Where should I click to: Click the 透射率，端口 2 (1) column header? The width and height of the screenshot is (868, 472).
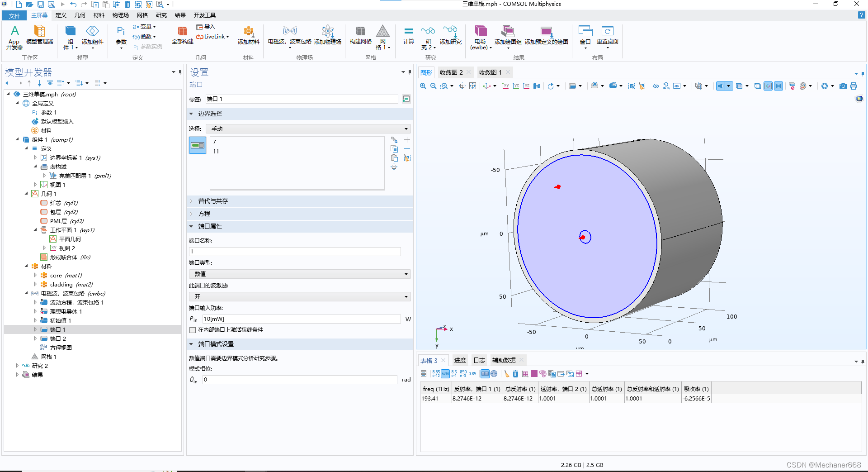pos(563,389)
